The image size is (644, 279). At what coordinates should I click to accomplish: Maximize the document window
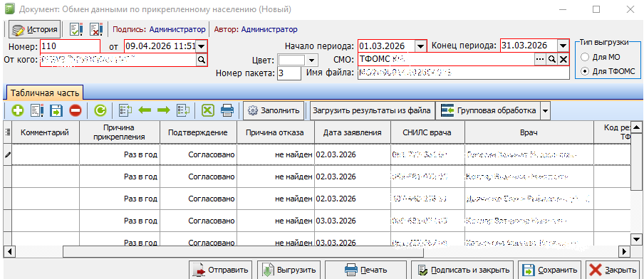coord(596,9)
